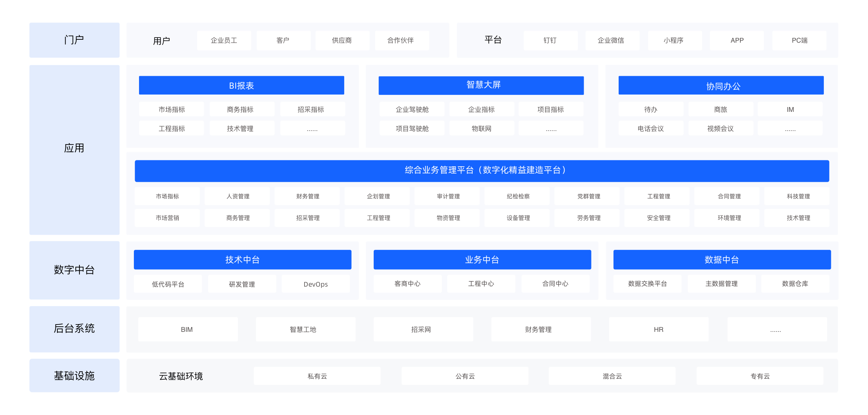Select the 企业驾驶舱 box
868x415 pixels.
click(412, 109)
